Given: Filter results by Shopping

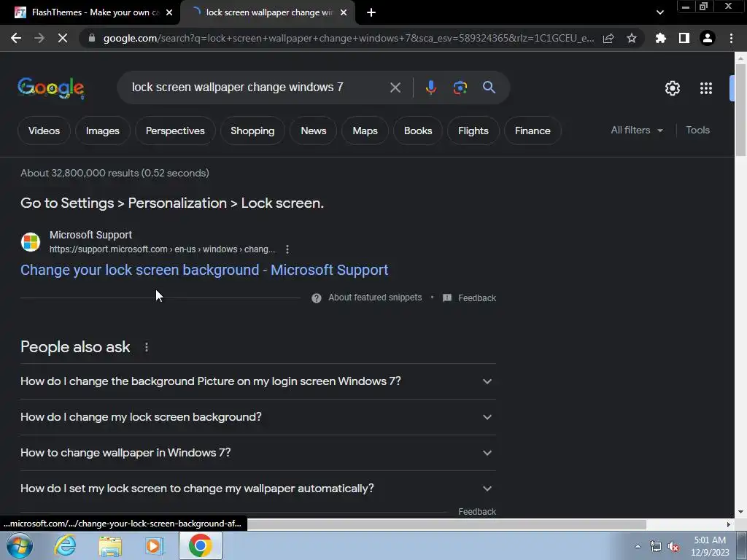Looking at the screenshot, I should (252, 131).
